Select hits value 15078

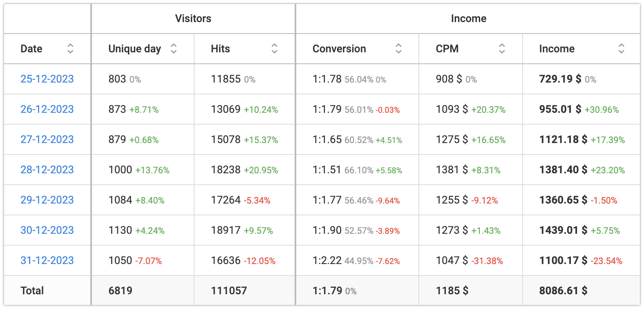point(226,139)
